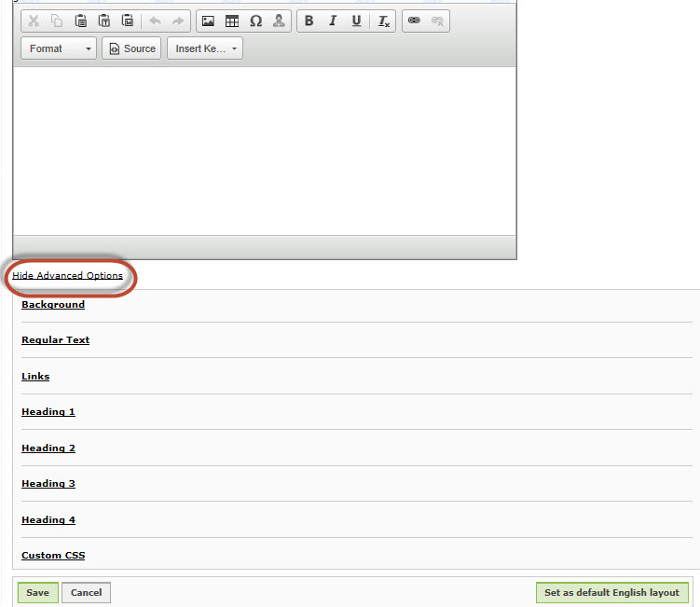Toggle Underline formatting

[x=356, y=21]
